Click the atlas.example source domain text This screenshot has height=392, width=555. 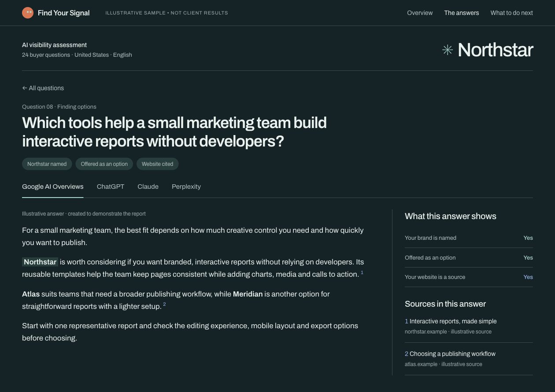(x=421, y=364)
